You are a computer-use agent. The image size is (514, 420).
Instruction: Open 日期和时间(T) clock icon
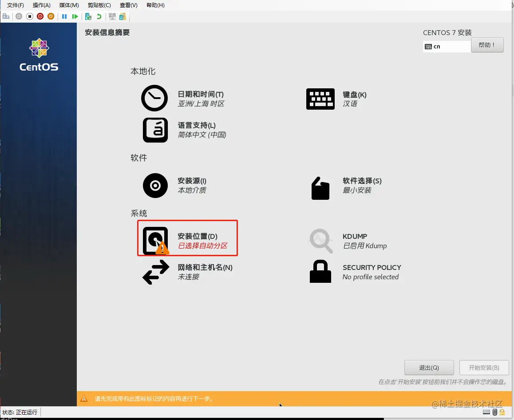[154, 98]
